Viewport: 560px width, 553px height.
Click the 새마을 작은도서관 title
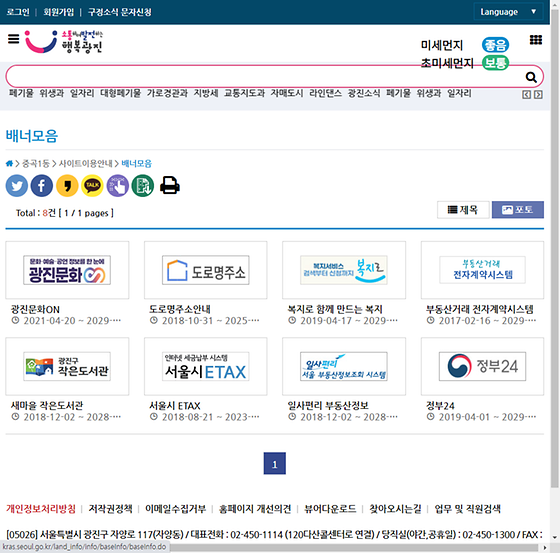pyautogui.click(x=47, y=406)
